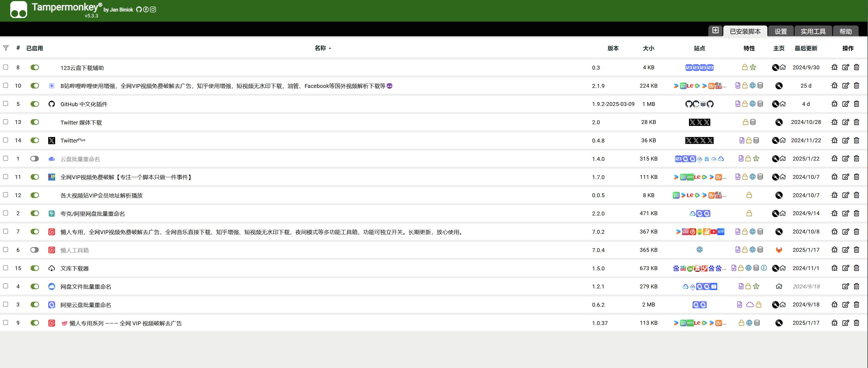The height and width of the screenshot is (368, 868).
Task: Open the filter funnel icon
Action: (6, 48)
